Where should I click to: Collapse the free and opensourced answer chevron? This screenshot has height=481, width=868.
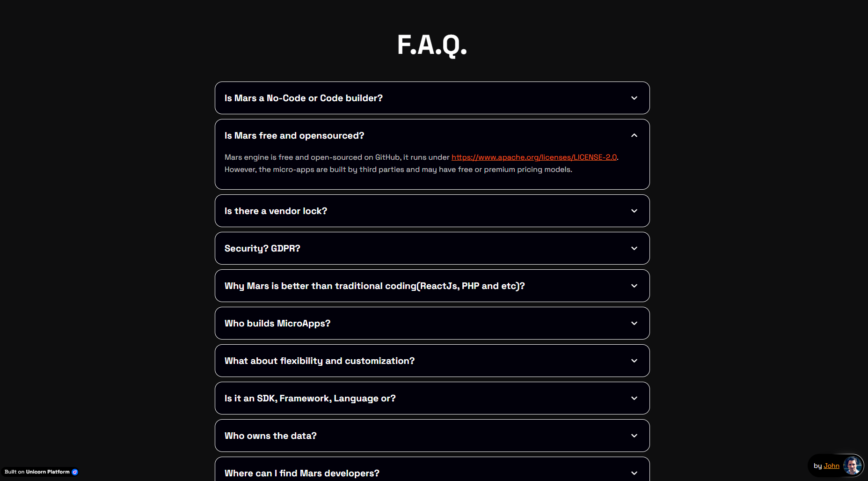click(634, 136)
